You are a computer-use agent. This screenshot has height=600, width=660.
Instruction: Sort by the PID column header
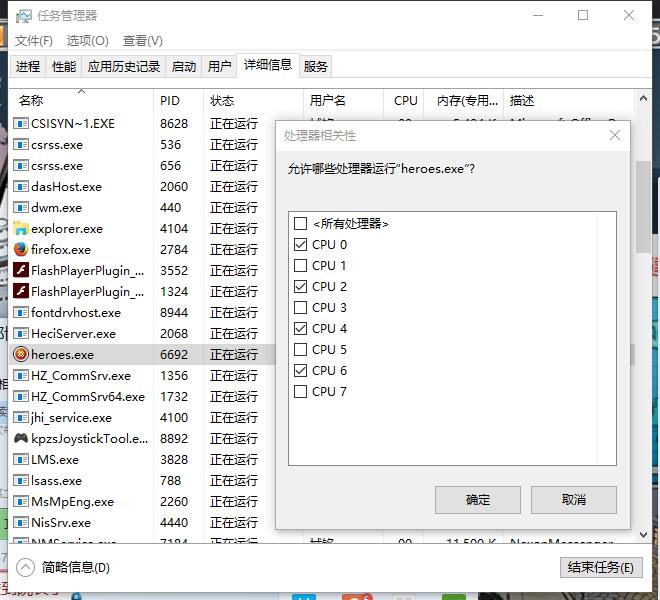[178, 101]
